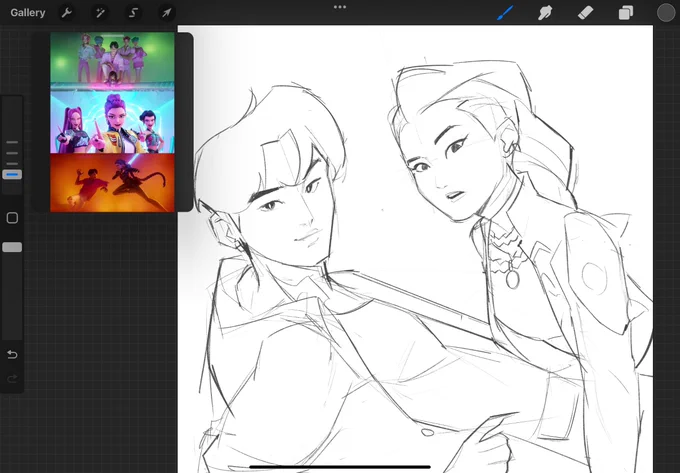Viewport: 680px width, 473px height.
Task: Undo the last stroke
Action: (x=12, y=355)
